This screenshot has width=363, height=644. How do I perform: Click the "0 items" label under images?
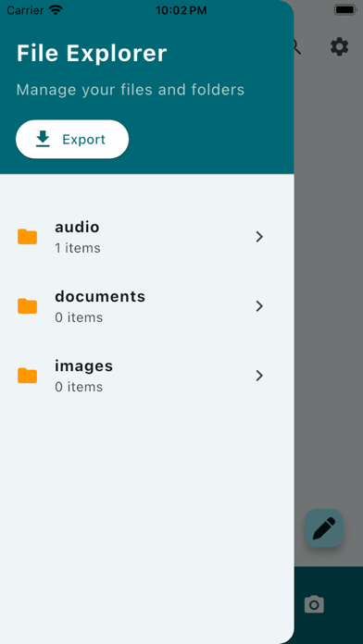79,387
